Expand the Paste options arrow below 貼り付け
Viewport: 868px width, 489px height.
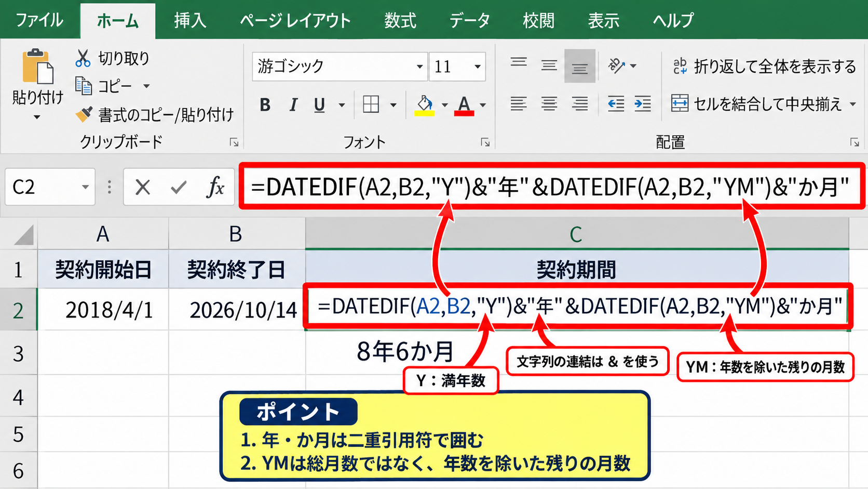coord(36,117)
